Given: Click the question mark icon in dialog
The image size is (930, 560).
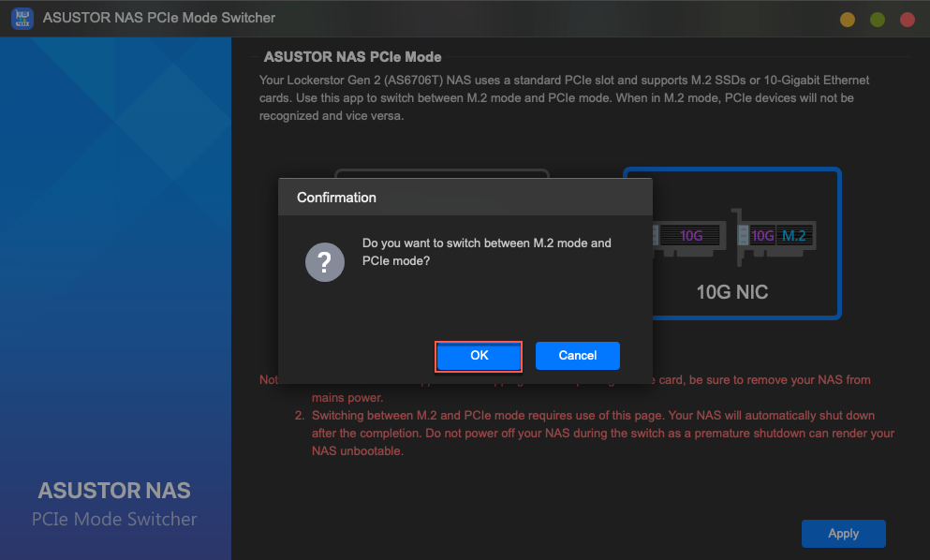Looking at the screenshot, I should pos(324,262).
